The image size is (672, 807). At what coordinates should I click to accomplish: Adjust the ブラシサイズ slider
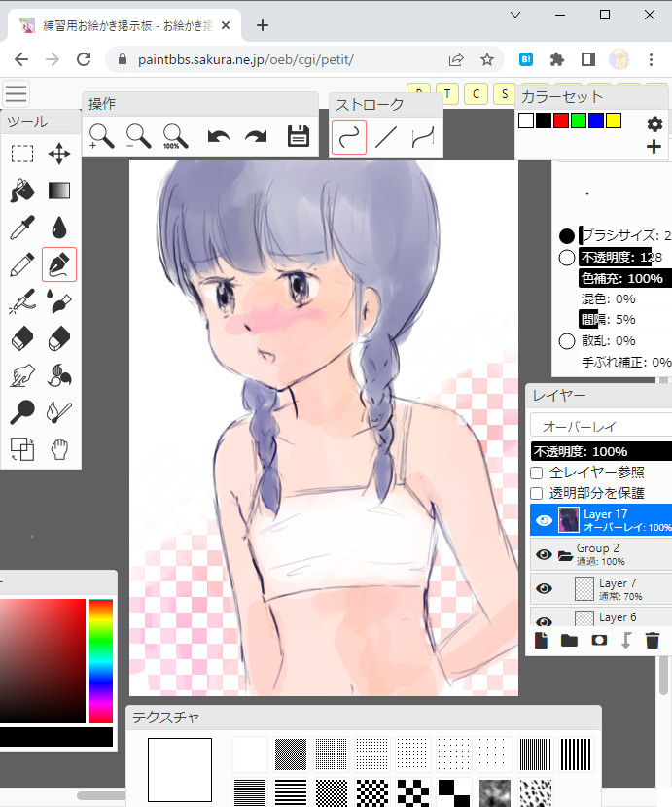coord(625,235)
